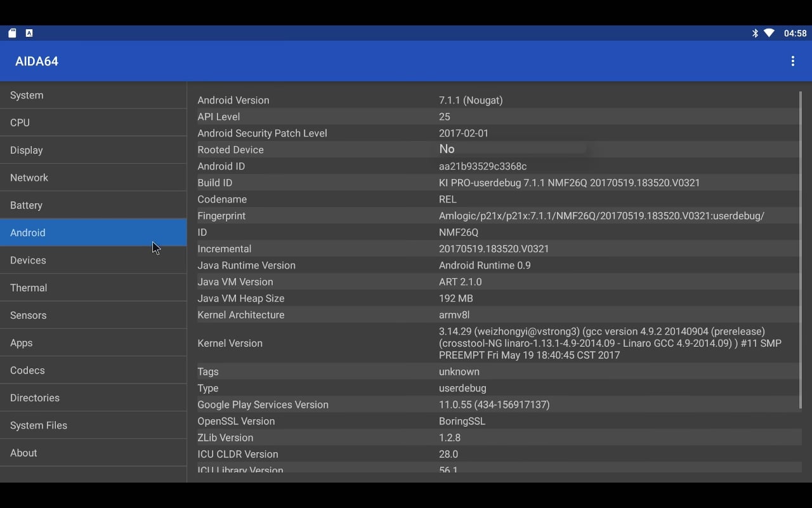Open the Codecs section

point(93,370)
